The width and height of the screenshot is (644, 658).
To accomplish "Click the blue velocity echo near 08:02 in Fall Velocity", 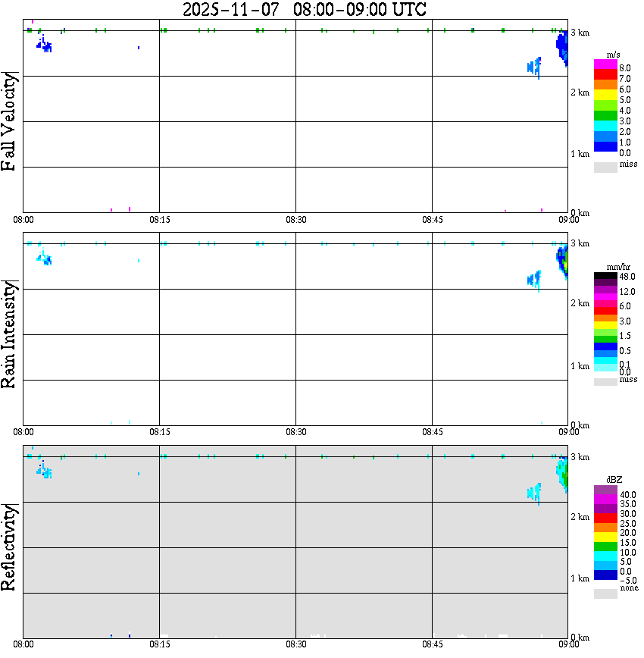I will [45, 45].
